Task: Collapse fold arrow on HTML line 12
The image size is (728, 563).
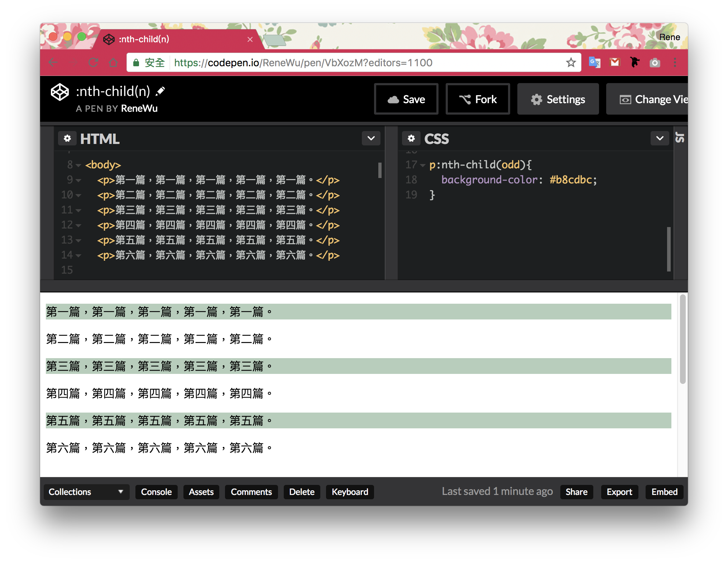Action: point(78,225)
